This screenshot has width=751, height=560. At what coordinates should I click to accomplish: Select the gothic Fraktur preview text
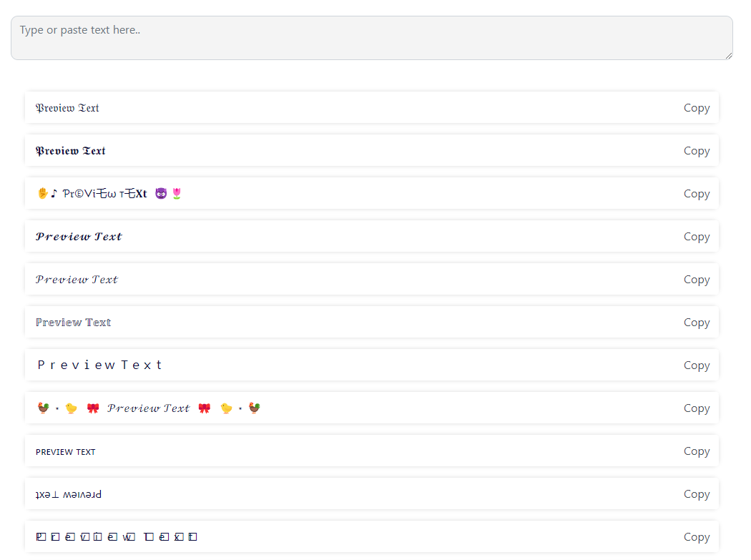(67, 107)
